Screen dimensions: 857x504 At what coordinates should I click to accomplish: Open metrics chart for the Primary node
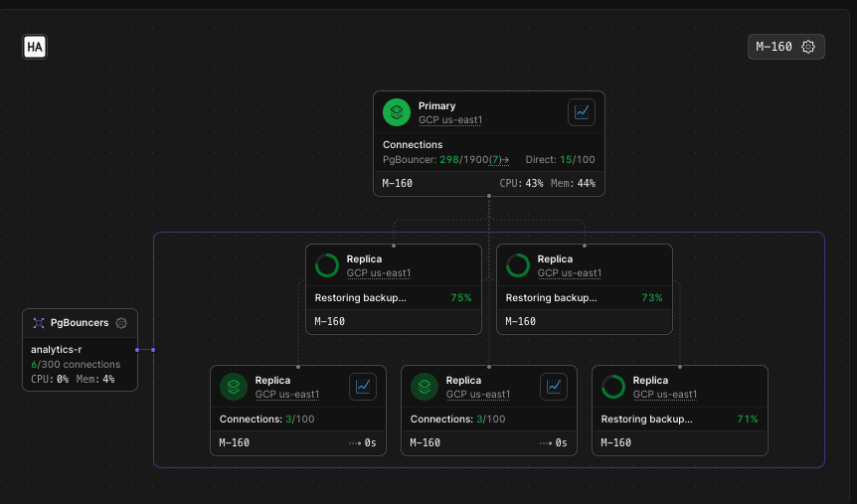581,112
